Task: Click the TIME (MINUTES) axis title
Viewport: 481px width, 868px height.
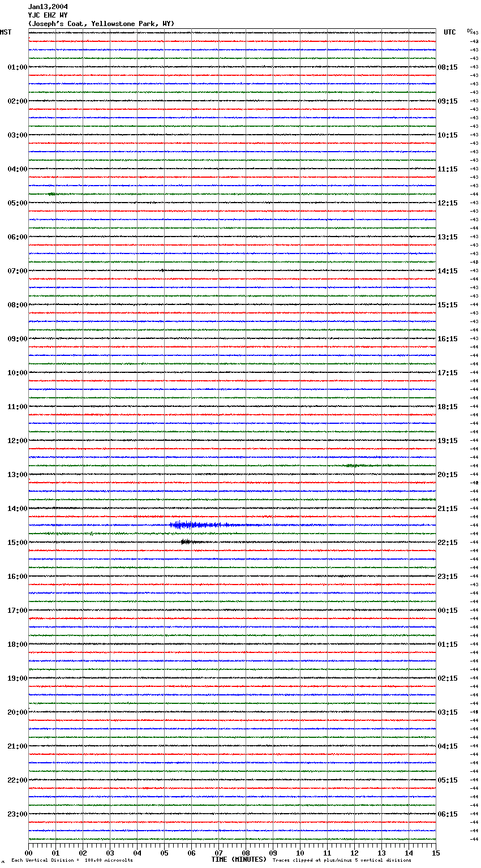Action: (x=239, y=860)
